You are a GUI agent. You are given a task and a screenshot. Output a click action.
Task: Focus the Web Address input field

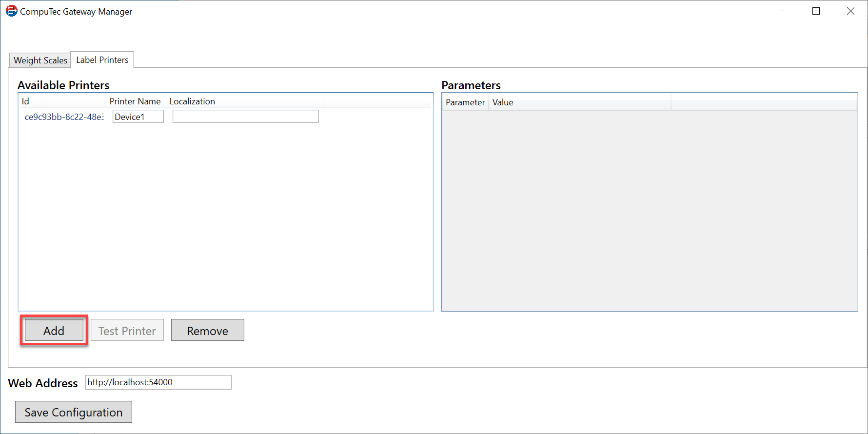tap(158, 382)
